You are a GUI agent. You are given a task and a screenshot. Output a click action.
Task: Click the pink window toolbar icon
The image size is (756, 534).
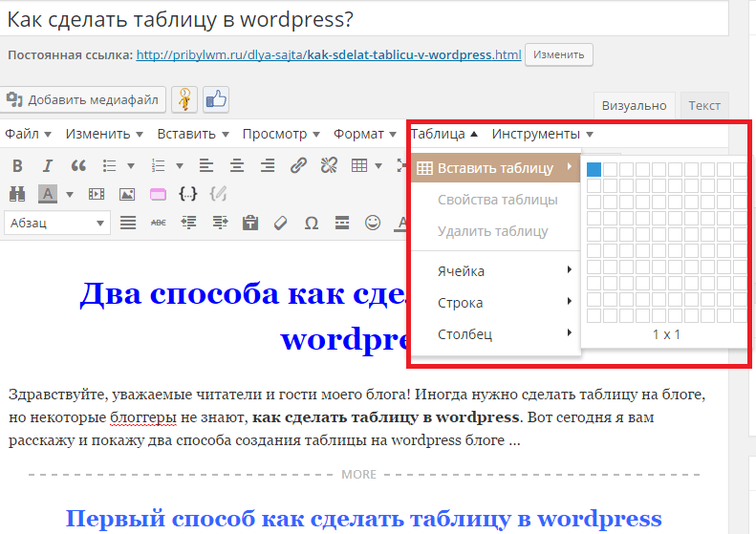[x=158, y=194]
